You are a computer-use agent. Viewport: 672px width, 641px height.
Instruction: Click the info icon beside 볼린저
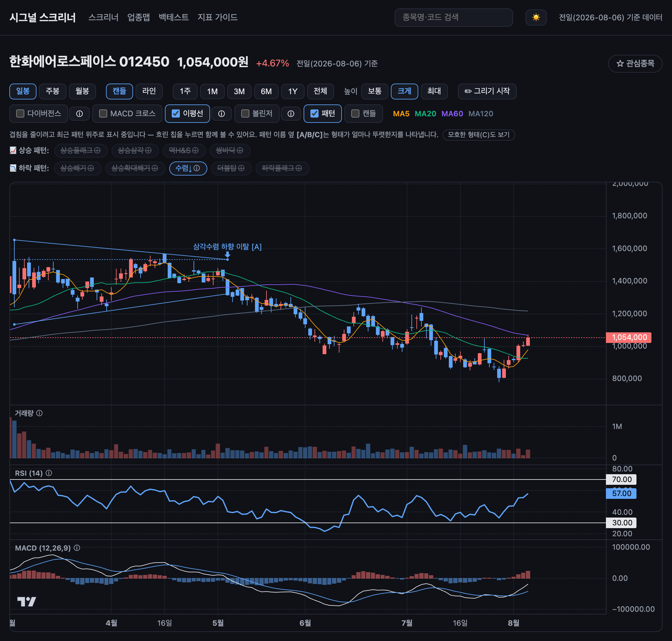[x=291, y=114]
